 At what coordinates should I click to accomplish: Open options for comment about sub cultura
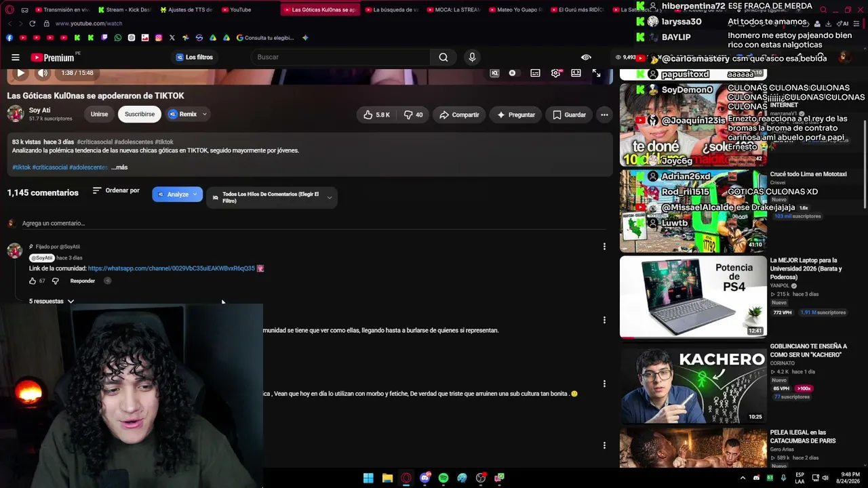(x=604, y=384)
